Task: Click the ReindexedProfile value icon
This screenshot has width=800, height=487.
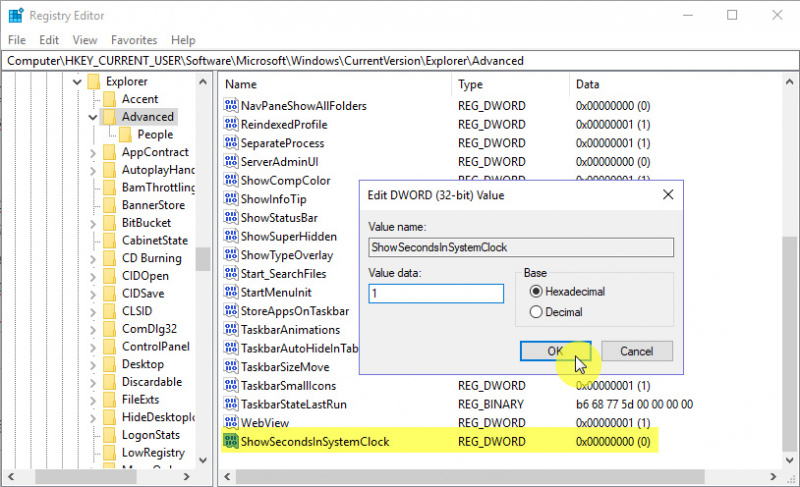Action: [231, 124]
